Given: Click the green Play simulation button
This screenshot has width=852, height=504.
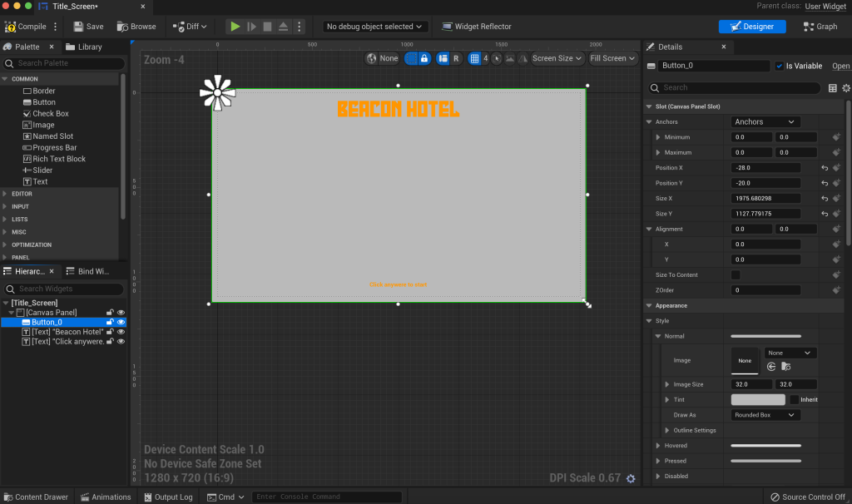Looking at the screenshot, I should (235, 27).
